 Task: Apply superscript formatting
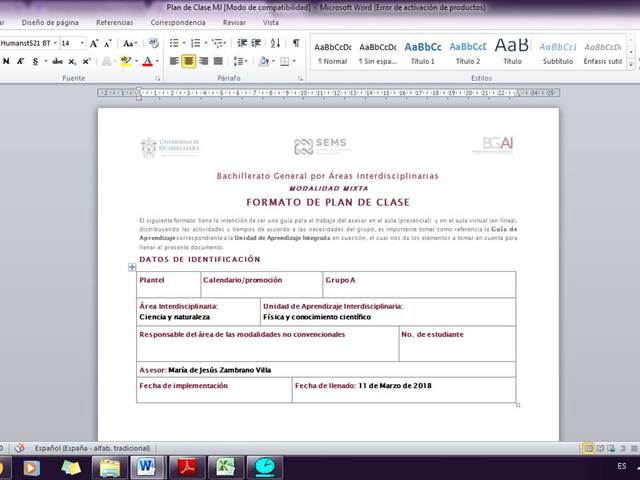click(86, 62)
